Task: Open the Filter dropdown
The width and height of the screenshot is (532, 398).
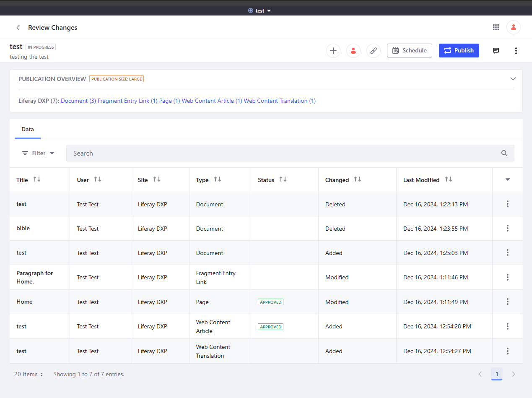Action: (38, 153)
